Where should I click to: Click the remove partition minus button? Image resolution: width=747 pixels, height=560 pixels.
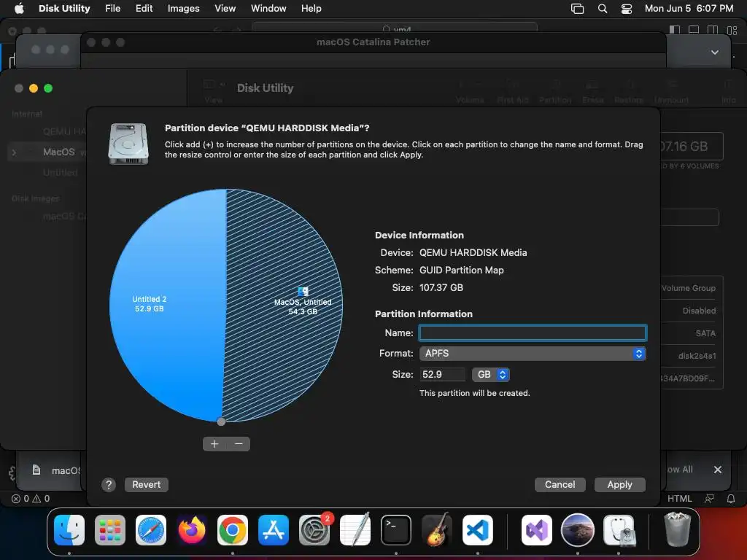click(239, 444)
